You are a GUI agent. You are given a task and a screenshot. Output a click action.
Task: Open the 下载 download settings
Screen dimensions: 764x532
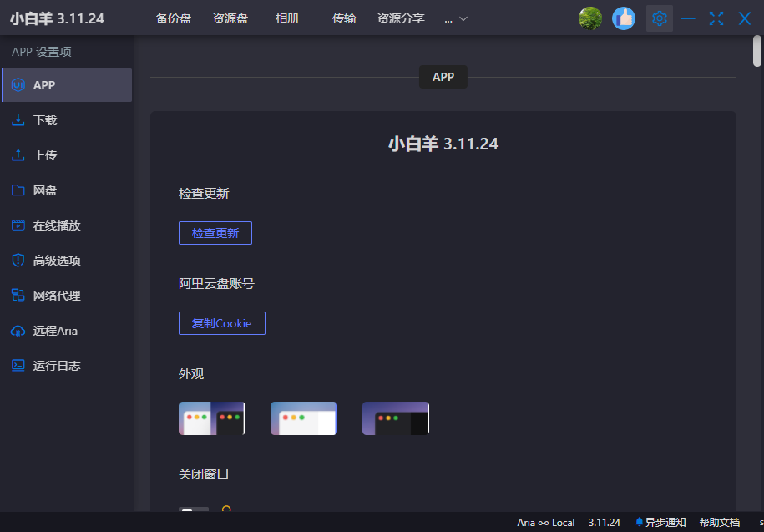[67, 120]
